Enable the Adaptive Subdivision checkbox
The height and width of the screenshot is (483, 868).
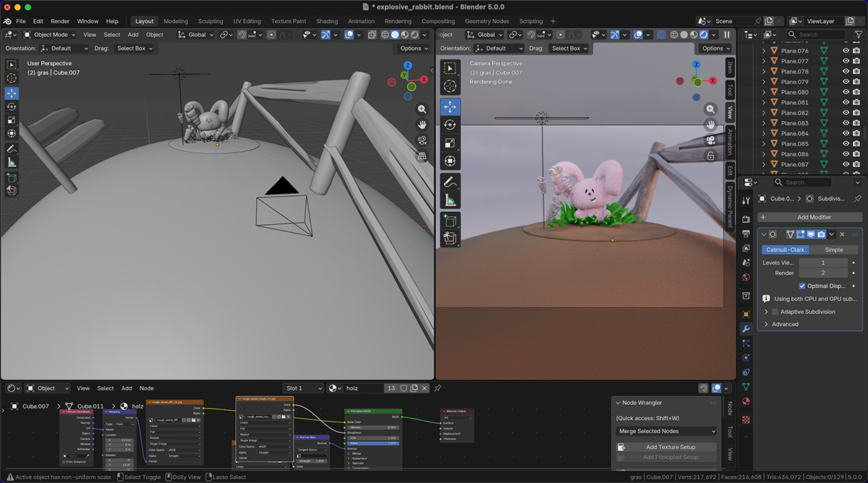(x=775, y=312)
